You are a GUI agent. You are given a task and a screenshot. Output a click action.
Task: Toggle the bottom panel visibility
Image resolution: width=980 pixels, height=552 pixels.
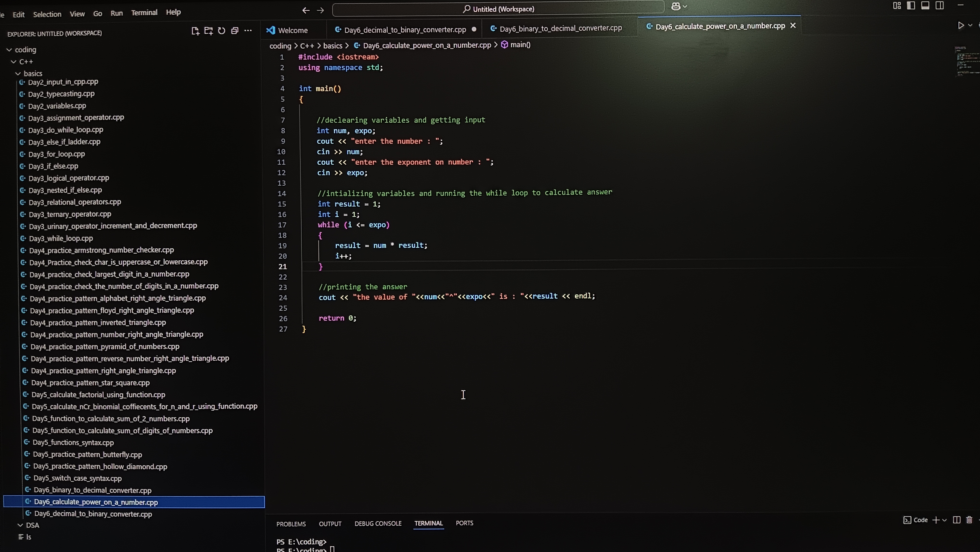(925, 6)
